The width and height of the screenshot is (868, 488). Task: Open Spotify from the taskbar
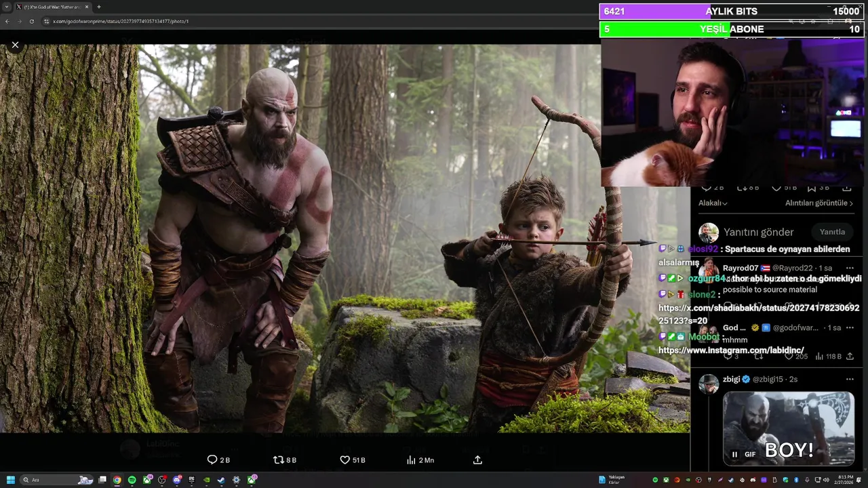tap(132, 480)
